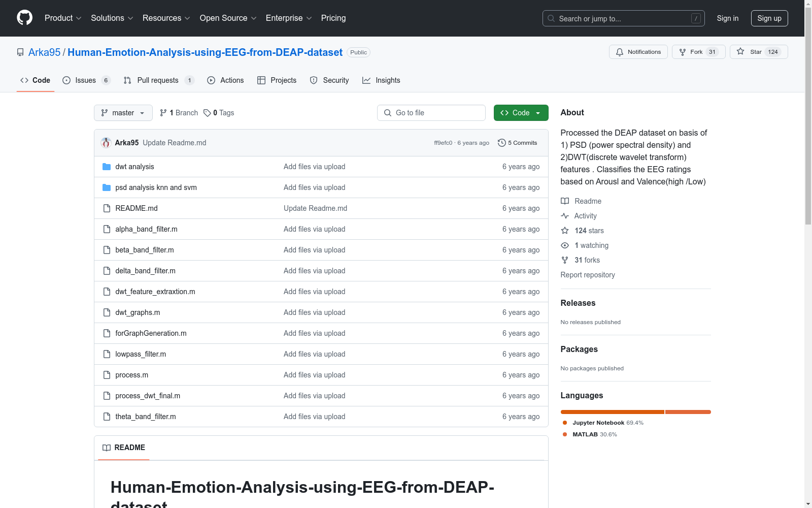Image resolution: width=812 pixels, height=508 pixels.
Task: Expand the Product menu
Action: coord(63,18)
